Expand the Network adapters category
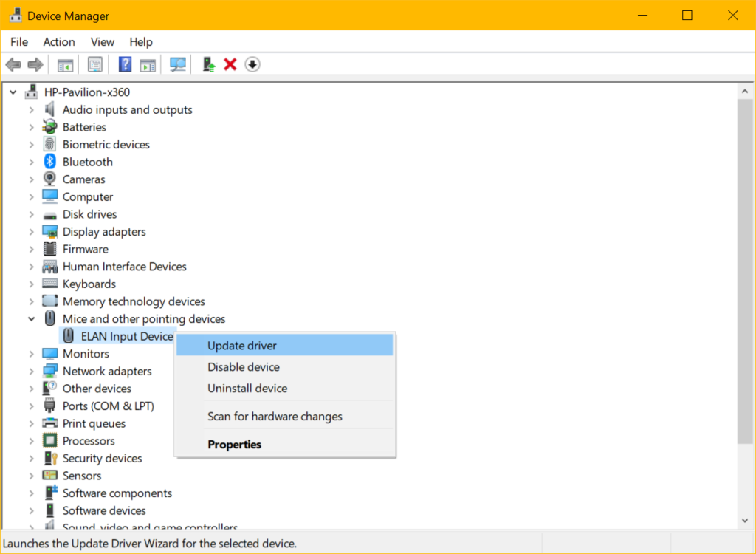This screenshot has width=756, height=554. [31, 372]
